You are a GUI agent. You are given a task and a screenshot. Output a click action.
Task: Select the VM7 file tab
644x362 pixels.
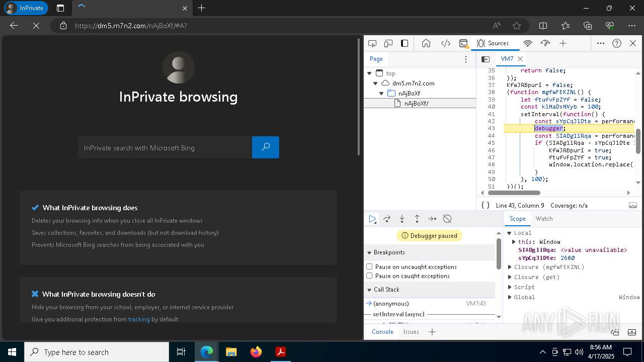tap(507, 59)
